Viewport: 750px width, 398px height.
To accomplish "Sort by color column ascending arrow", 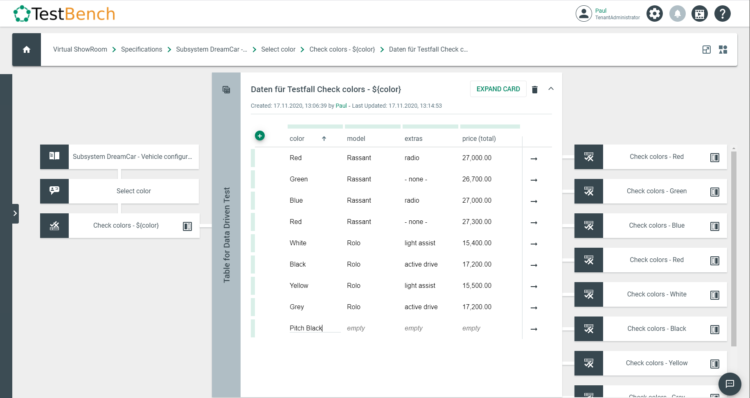I will (324, 139).
